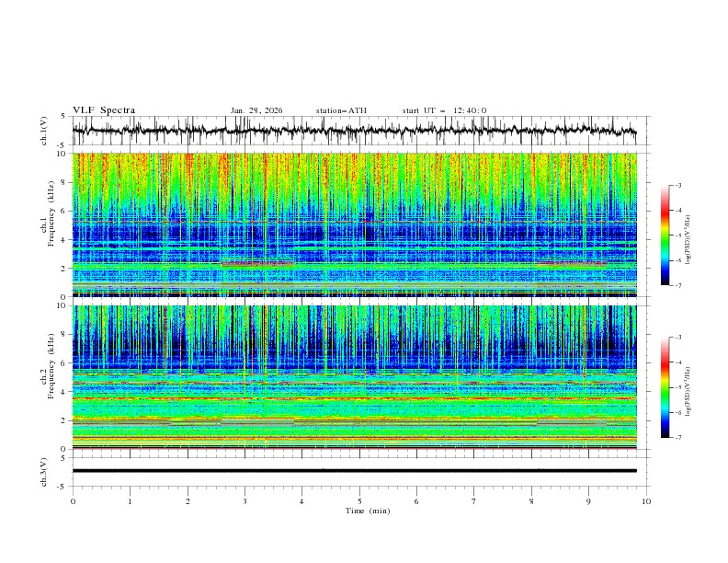
Task: Click the ch.2 spectrogram panel
Action: tap(354, 377)
